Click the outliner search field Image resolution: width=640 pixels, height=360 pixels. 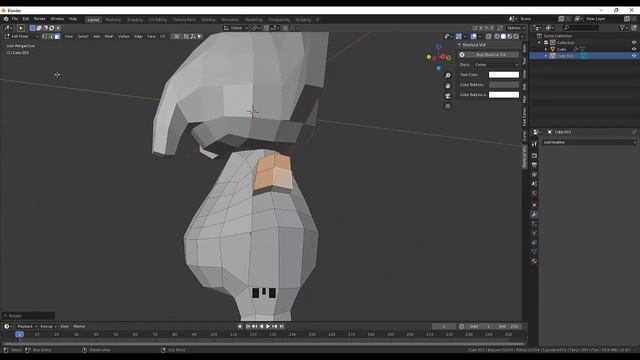pyautogui.click(x=581, y=27)
